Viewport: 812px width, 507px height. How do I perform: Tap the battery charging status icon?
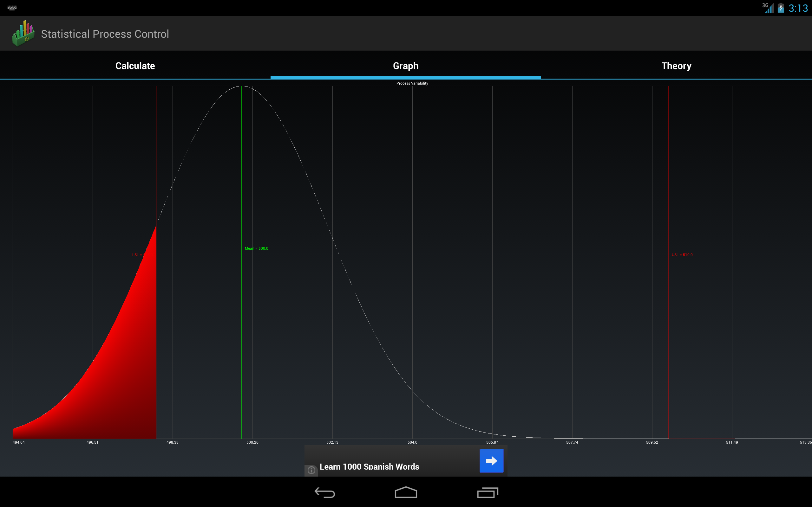(x=781, y=8)
